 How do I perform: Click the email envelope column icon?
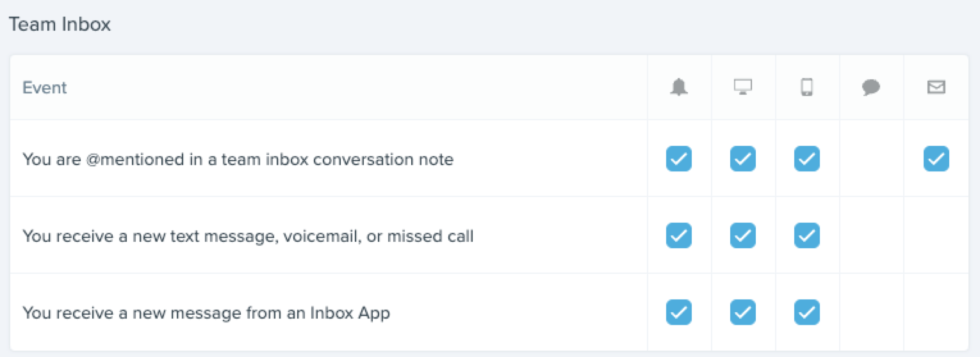pyautogui.click(x=936, y=87)
